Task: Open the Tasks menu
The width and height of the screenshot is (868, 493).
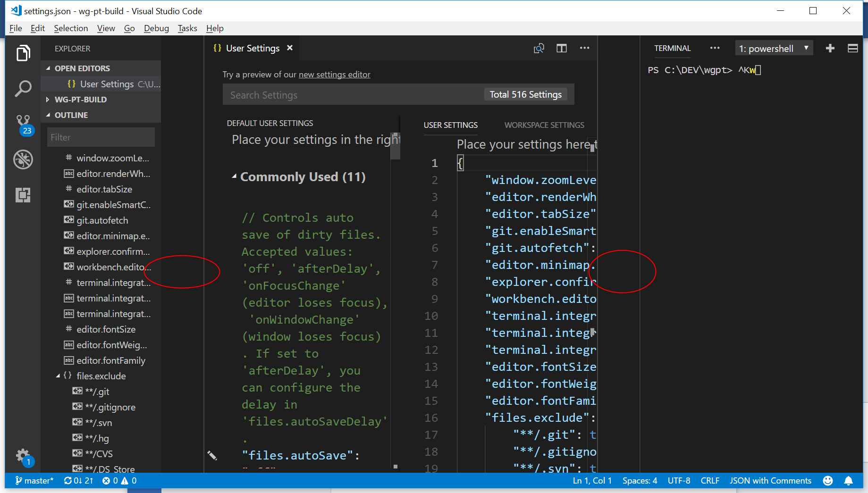Action: pyautogui.click(x=187, y=28)
